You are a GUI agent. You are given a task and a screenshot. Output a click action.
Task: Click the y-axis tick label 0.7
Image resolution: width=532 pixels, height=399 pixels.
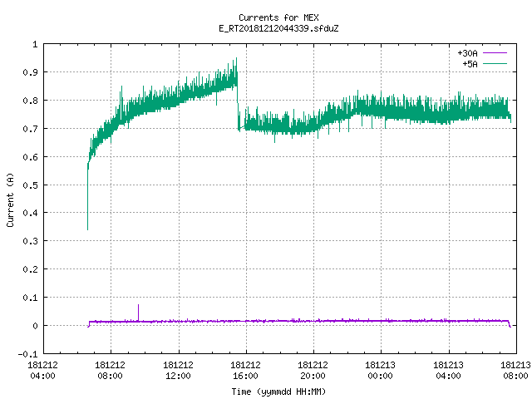pyautogui.click(x=30, y=129)
